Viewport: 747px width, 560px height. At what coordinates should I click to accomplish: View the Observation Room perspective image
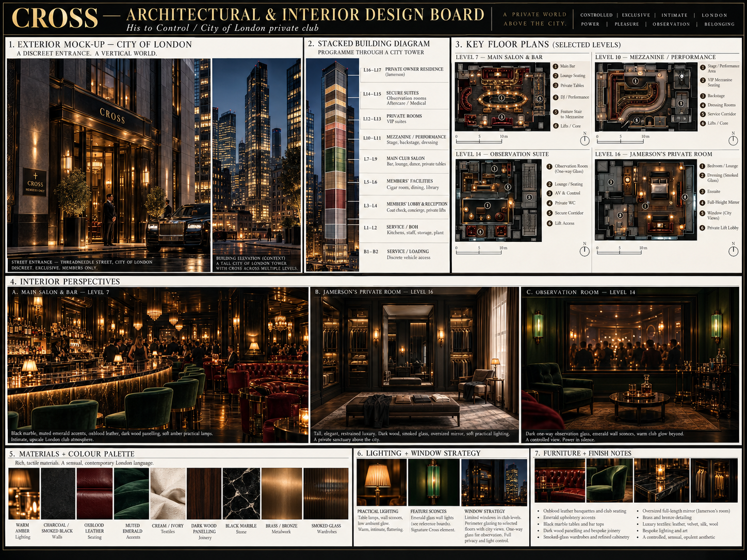pyautogui.click(x=631, y=365)
